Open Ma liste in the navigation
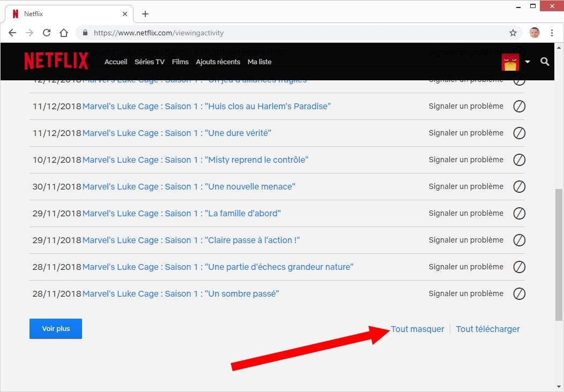Image resolution: width=564 pixels, height=392 pixels. coord(259,62)
